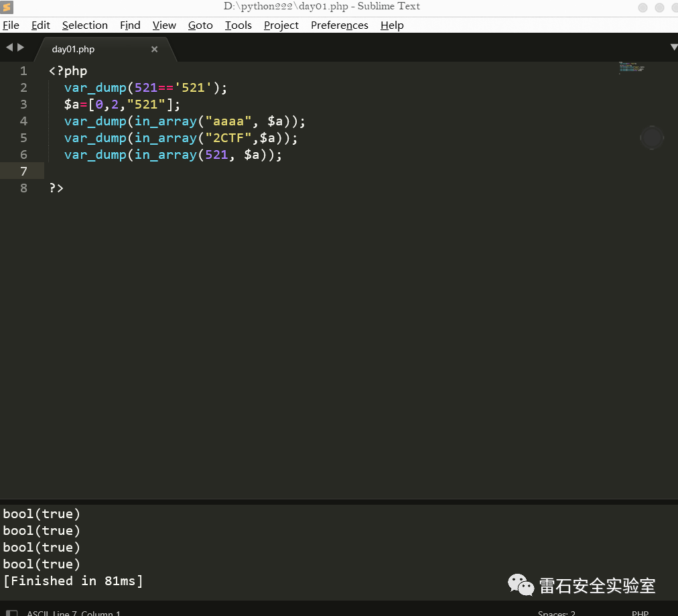Open the Tools menu
Screen dimensions: 678x616
coord(239,25)
